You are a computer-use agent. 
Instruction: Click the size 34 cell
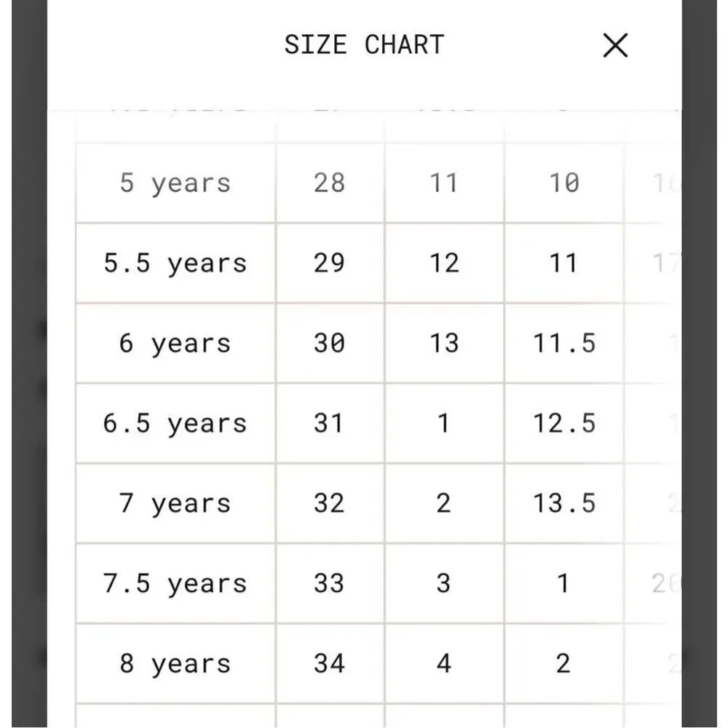pyautogui.click(x=329, y=664)
